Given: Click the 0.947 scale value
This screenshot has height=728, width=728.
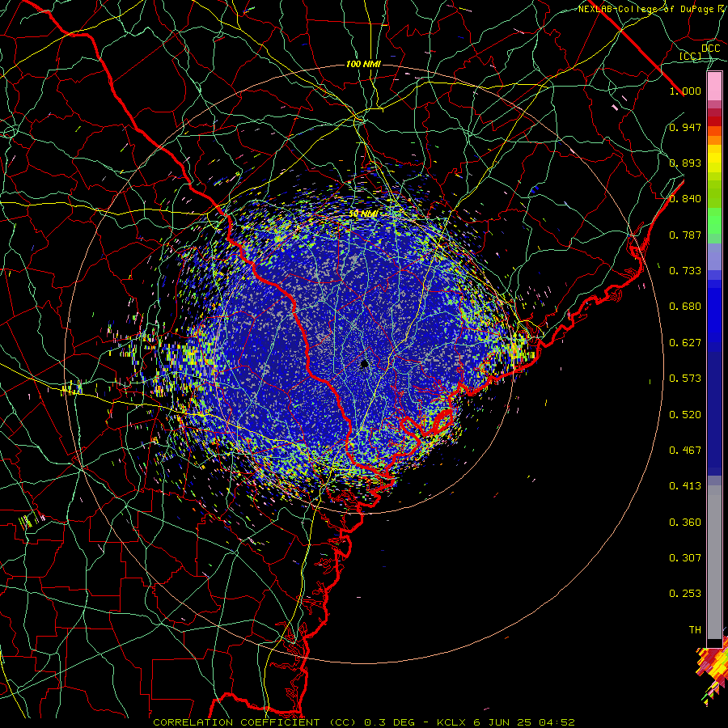Looking at the screenshot, I should coord(685,127).
